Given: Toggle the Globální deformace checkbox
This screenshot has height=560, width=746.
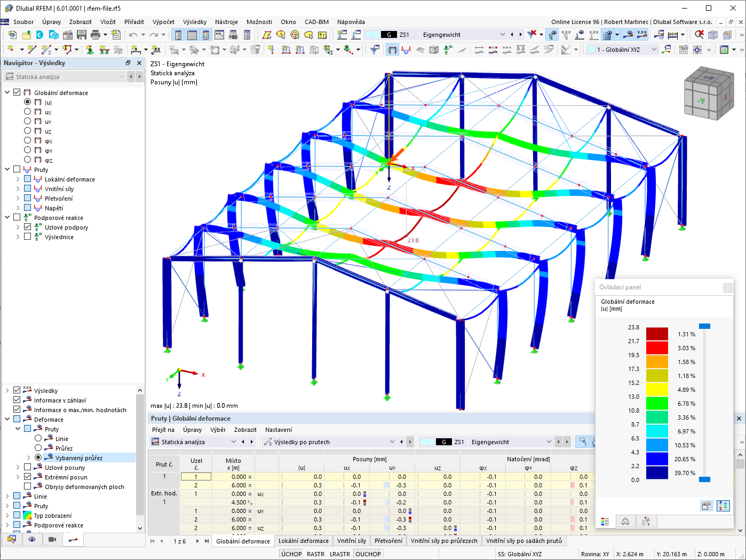Looking at the screenshot, I should point(17,92).
